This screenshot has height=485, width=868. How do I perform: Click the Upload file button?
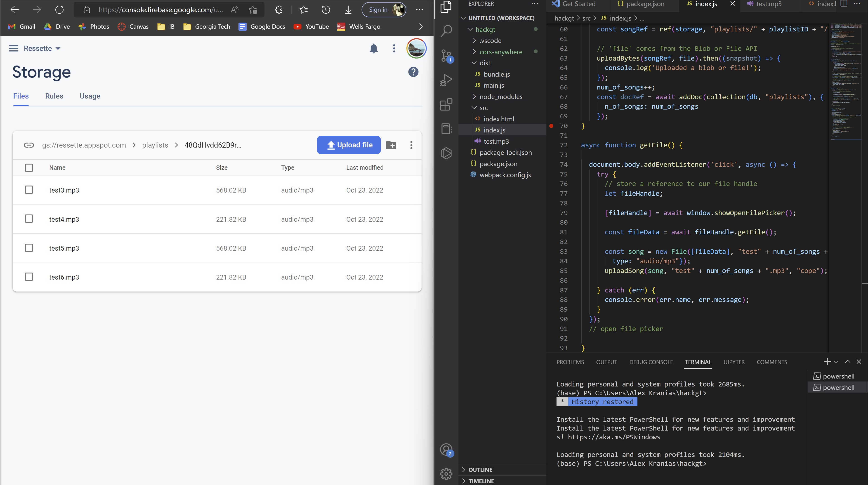coord(349,145)
